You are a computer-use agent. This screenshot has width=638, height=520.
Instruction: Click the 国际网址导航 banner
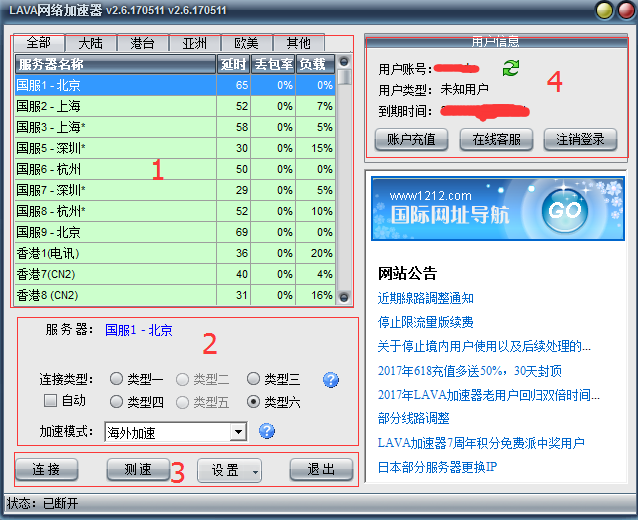click(498, 209)
